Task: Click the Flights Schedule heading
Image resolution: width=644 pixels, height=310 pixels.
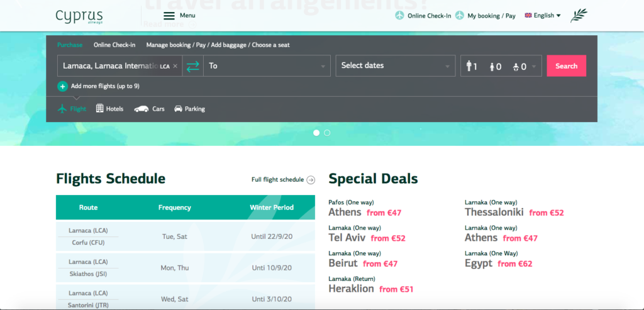Action: tap(111, 179)
